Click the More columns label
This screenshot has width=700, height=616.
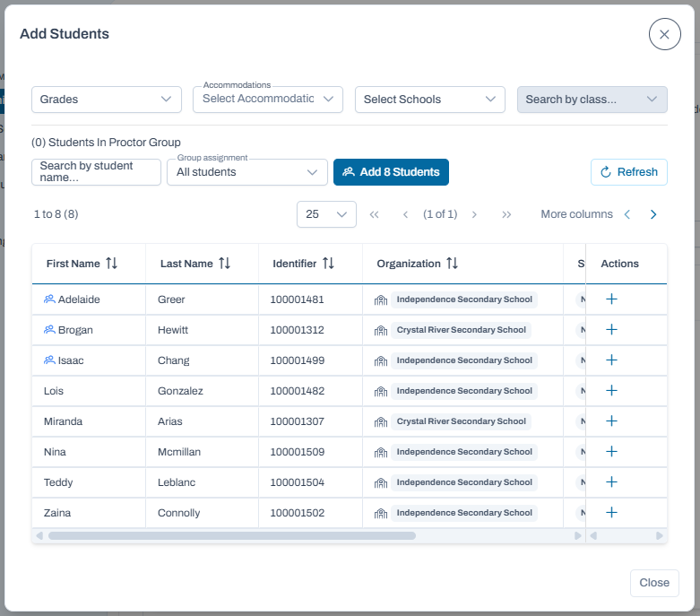(577, 214)
